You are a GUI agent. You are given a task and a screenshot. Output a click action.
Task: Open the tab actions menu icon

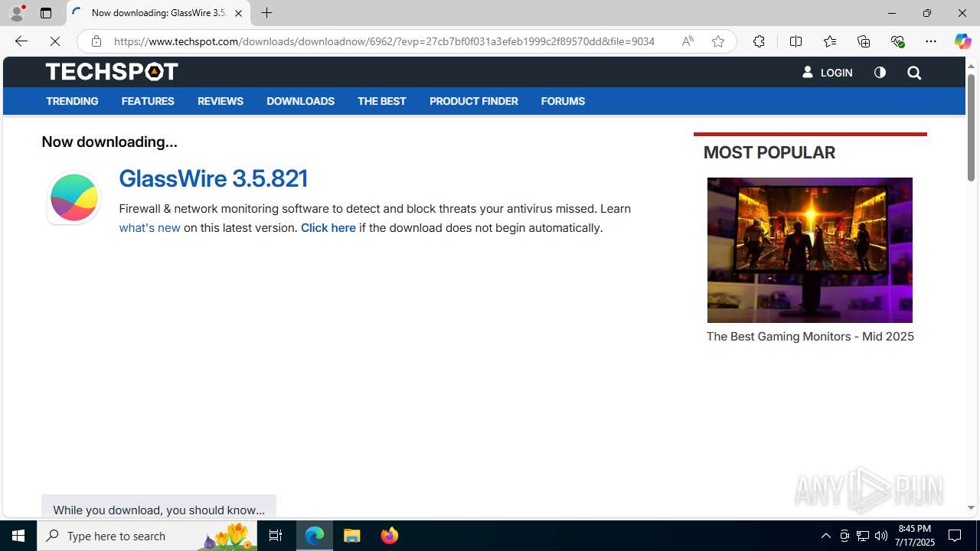click(46, 13)
